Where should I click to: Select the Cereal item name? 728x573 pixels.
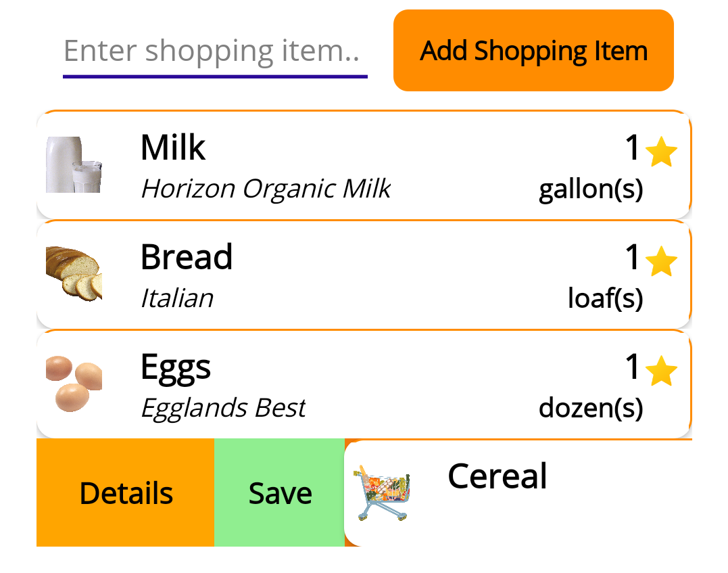(x=498, y=476)
